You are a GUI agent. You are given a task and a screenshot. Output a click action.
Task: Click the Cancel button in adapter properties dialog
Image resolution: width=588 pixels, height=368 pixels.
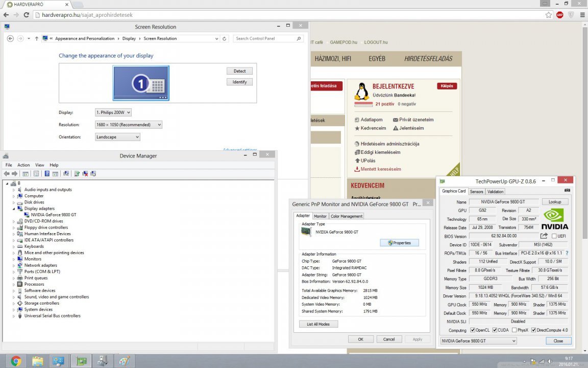tap(389, 339)
